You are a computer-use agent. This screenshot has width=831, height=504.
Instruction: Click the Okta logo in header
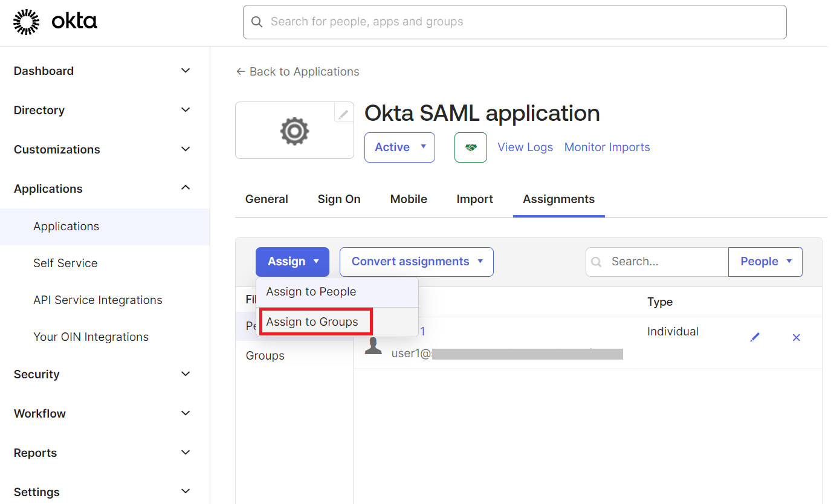(x=56, y=22)
